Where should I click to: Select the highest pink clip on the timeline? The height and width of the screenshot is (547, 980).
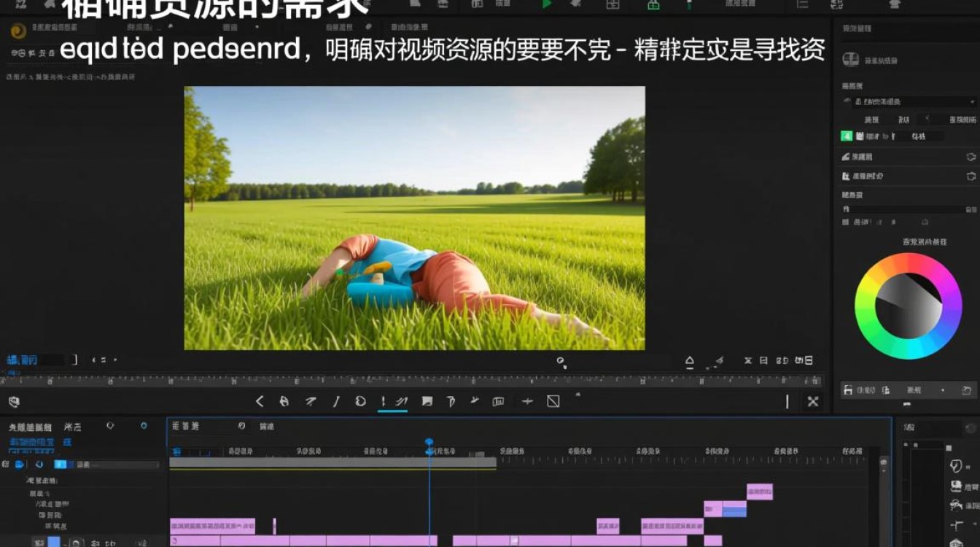click(x=759, y=492)
